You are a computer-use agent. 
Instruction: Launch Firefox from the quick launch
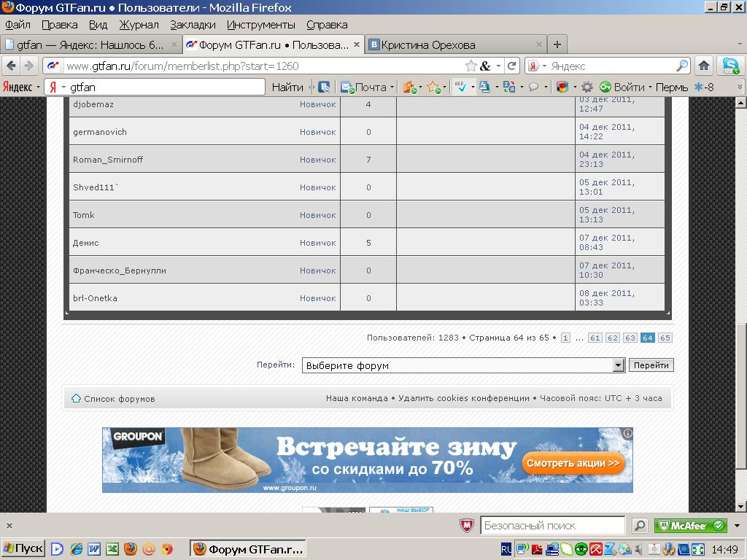point(131,549)
